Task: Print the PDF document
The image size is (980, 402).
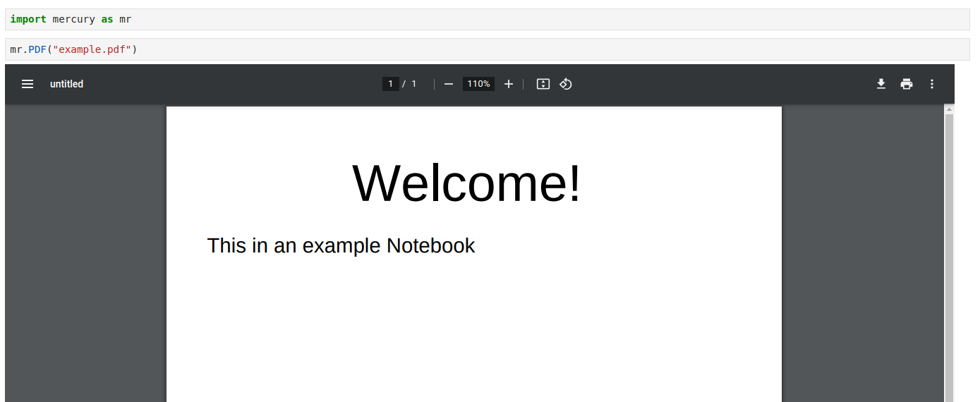Action: [x=907, y=84]
